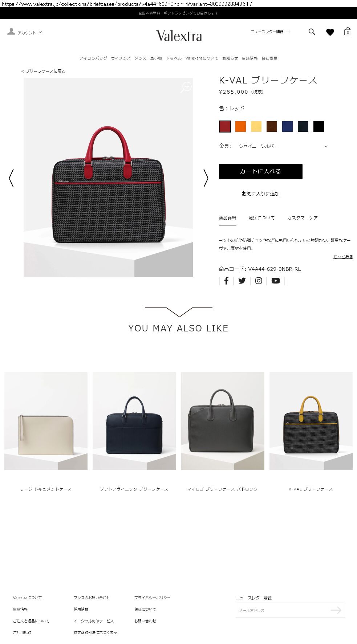Viewport: 357px width, 644px height.
Task: Click the カートに入れる add to cart button
Action: pos(260,171)
